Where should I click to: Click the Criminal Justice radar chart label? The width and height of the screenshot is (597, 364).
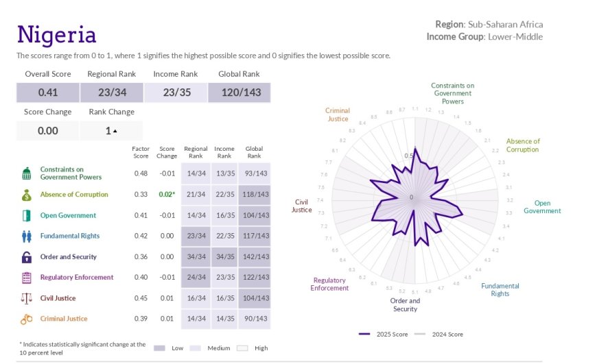tap(337, 114)
